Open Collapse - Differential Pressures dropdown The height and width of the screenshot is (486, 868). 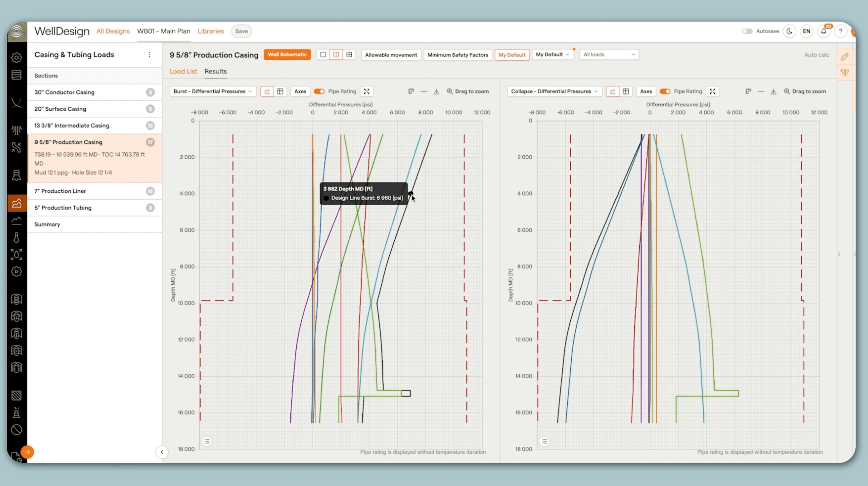coord(554,91)
